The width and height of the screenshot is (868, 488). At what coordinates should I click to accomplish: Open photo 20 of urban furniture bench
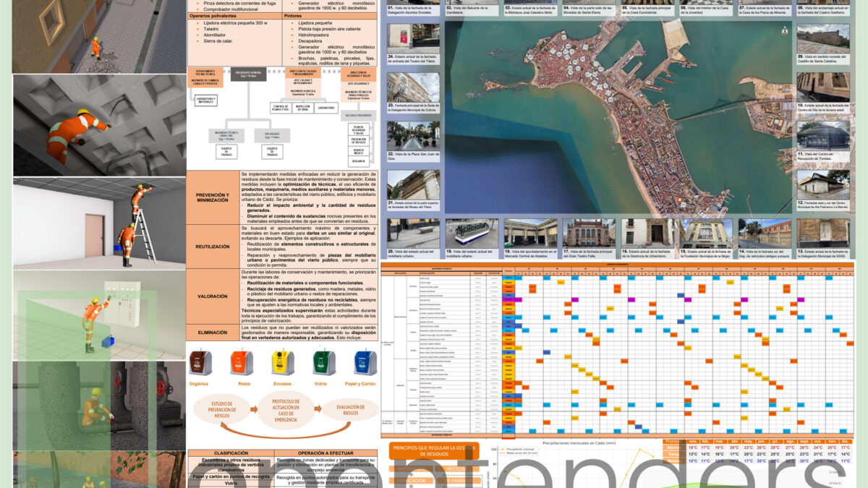click(413, 234)
